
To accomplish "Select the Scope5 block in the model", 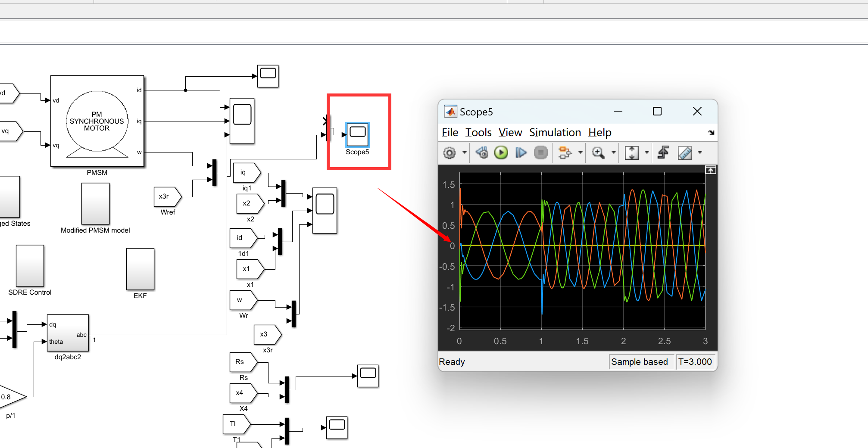I will point(358,134).
